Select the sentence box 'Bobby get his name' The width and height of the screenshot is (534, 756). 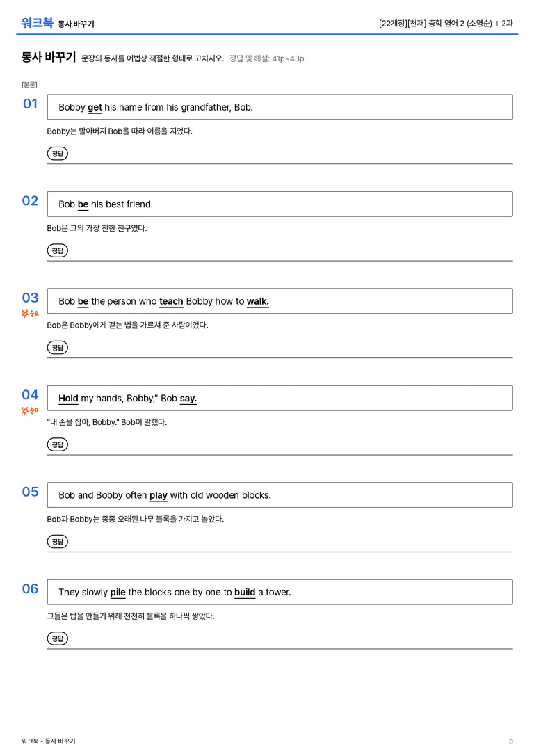click(x=280, y=107)
